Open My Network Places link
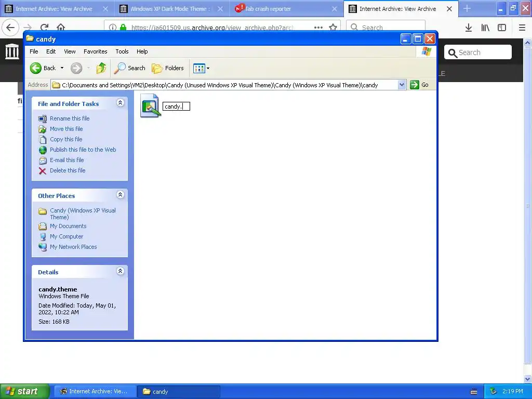 [73, 247]
